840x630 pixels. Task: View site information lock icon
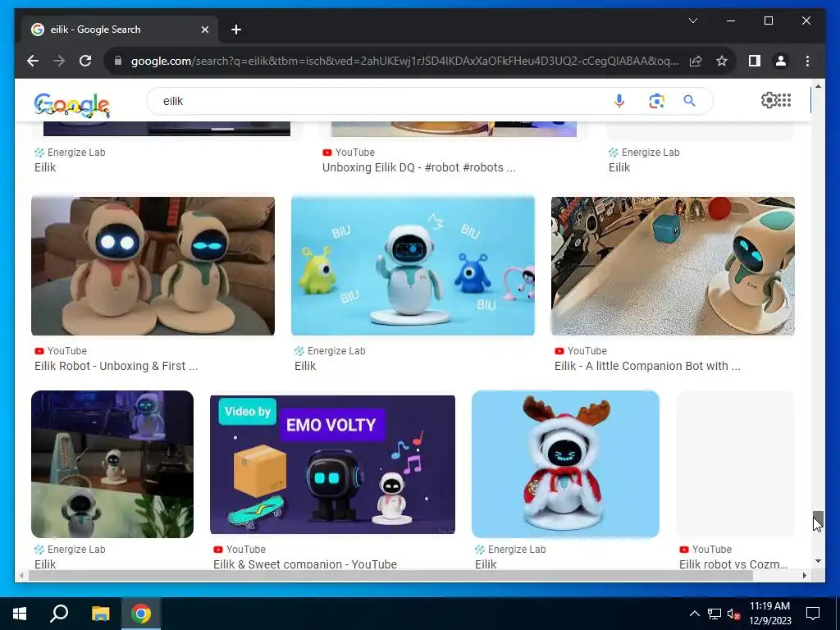click(x=118, y=61)
